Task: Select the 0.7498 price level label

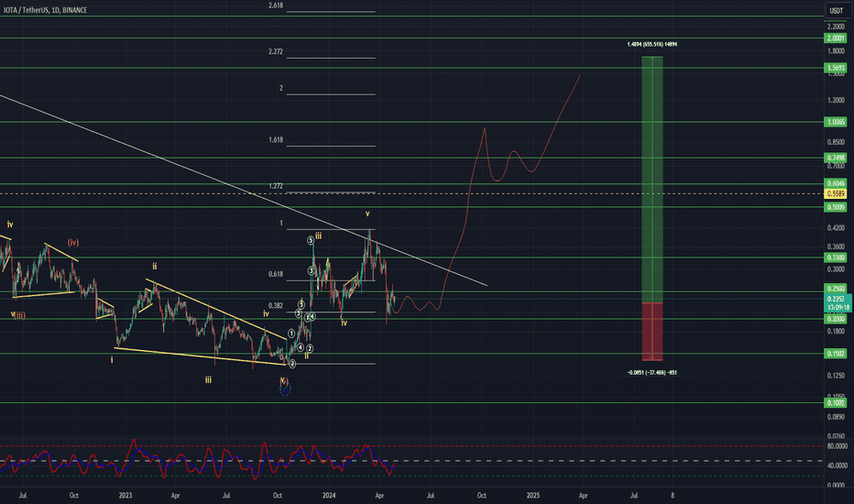Action: click(836, 158)
